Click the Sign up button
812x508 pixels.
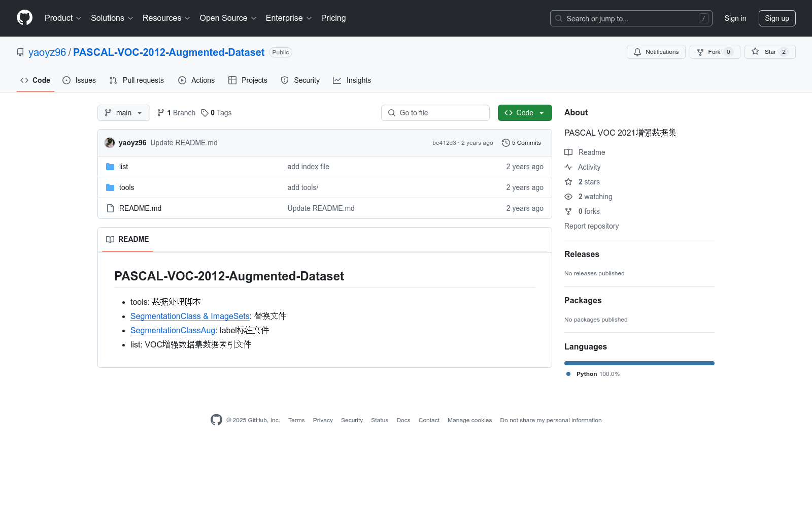pyautogui.click(x=777, y=18)
